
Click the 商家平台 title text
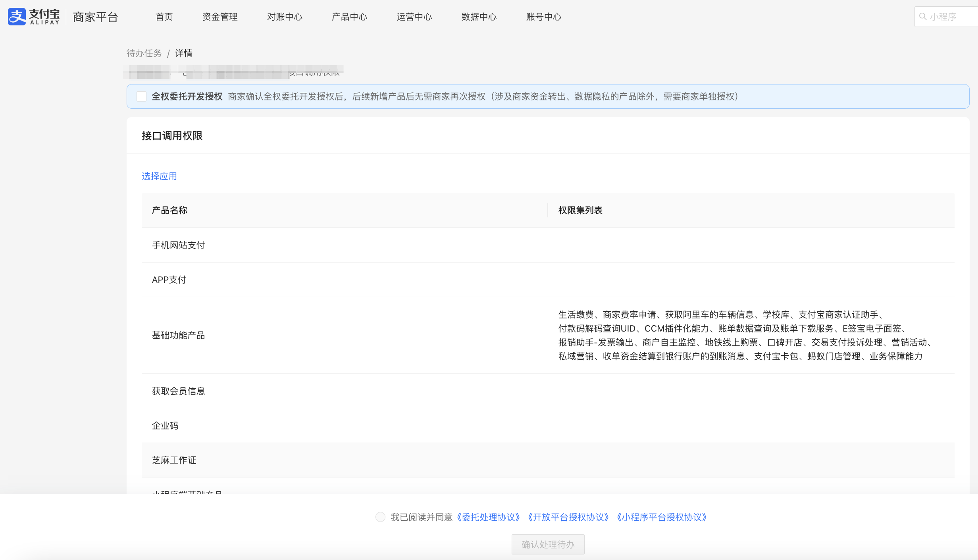click(x=95, y=17)
